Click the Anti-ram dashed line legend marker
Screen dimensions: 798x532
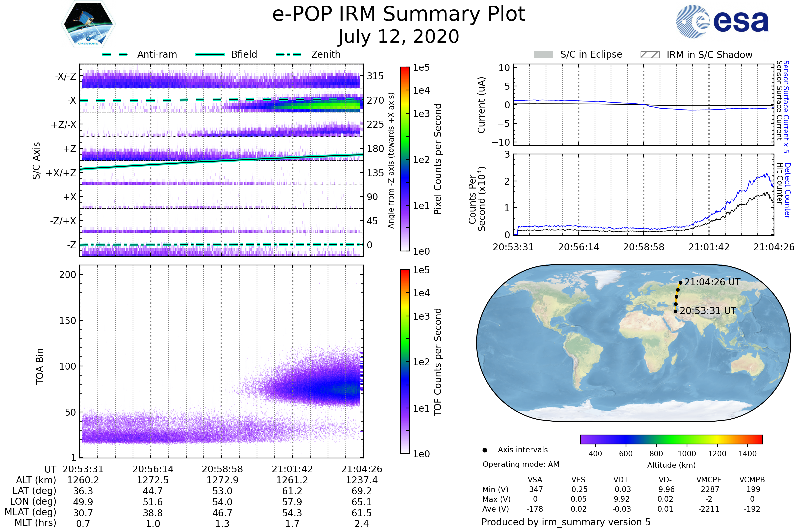click(115, 54)
